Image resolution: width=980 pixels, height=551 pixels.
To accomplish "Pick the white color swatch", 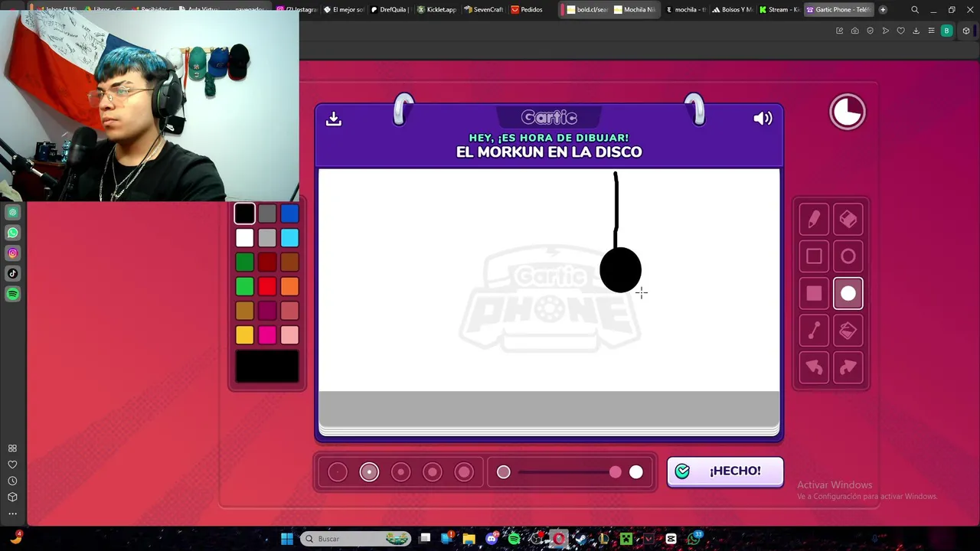I will click(245, 238).
